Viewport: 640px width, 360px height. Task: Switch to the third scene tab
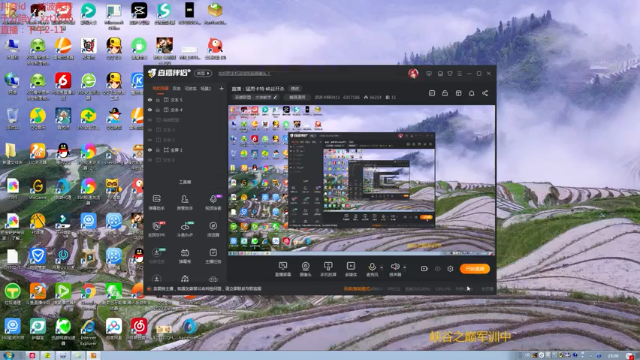[x=191, y=89]
